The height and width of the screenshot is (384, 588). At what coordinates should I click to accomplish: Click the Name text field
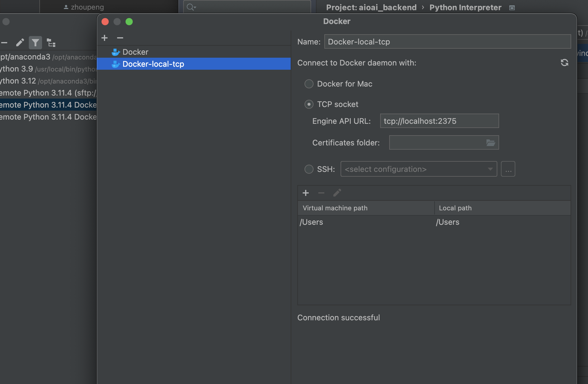click(447, 42)
